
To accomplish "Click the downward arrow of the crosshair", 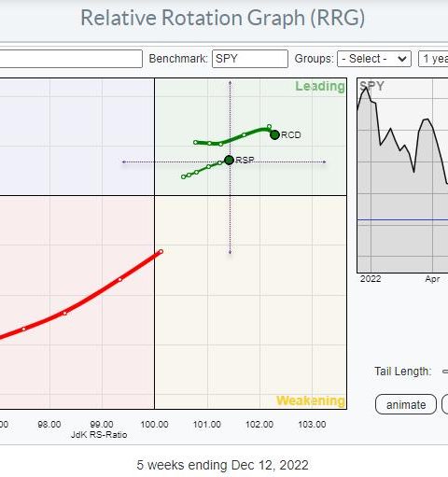I will point(230,252).
